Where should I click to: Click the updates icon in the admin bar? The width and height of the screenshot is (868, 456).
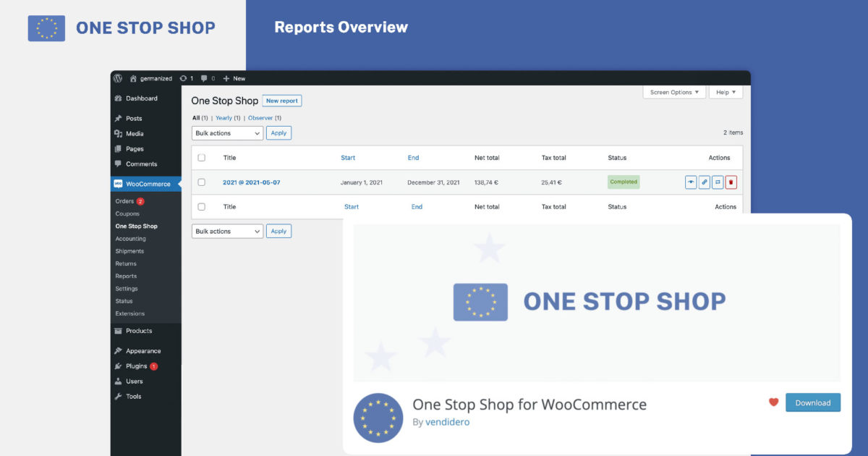(184, 78)
